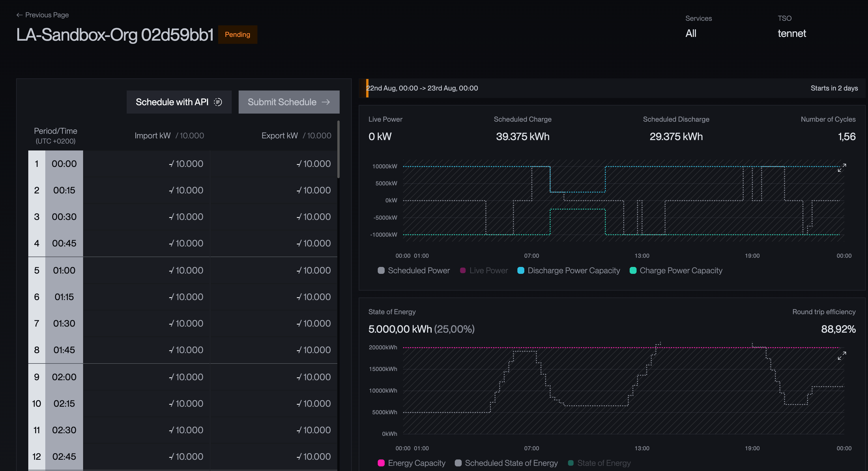Toggle Energy Capacity legend series

[411, 463]
